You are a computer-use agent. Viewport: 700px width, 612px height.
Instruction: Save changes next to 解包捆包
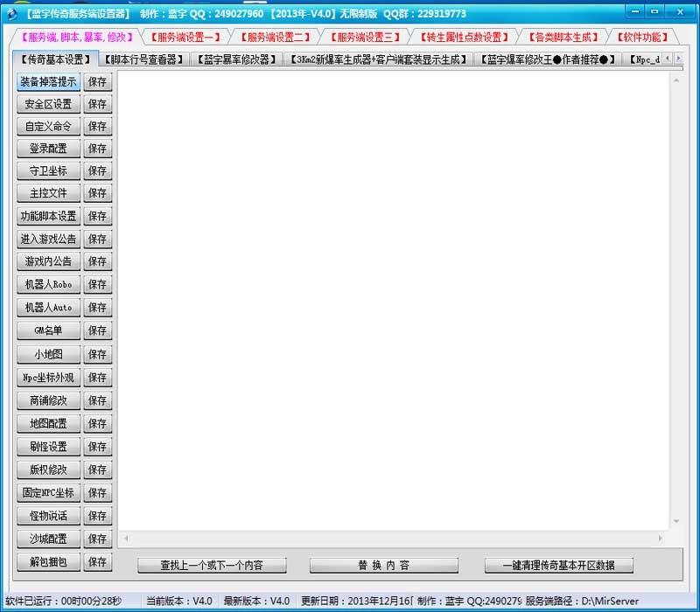pos(97,561)
